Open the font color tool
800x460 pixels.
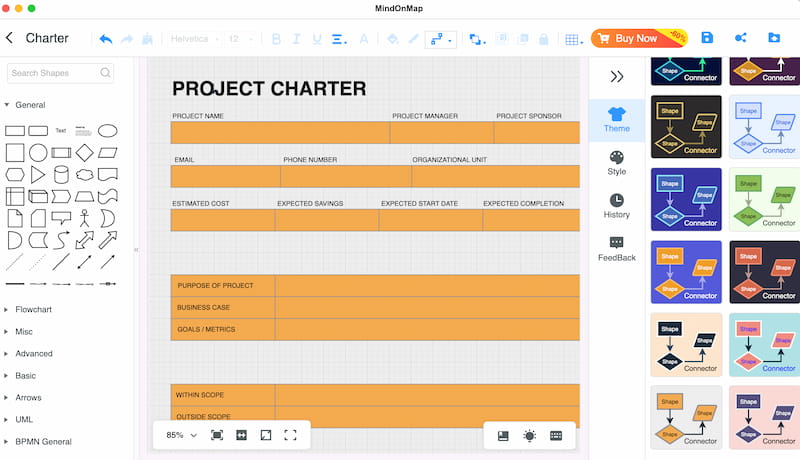(x=364, y=39)
